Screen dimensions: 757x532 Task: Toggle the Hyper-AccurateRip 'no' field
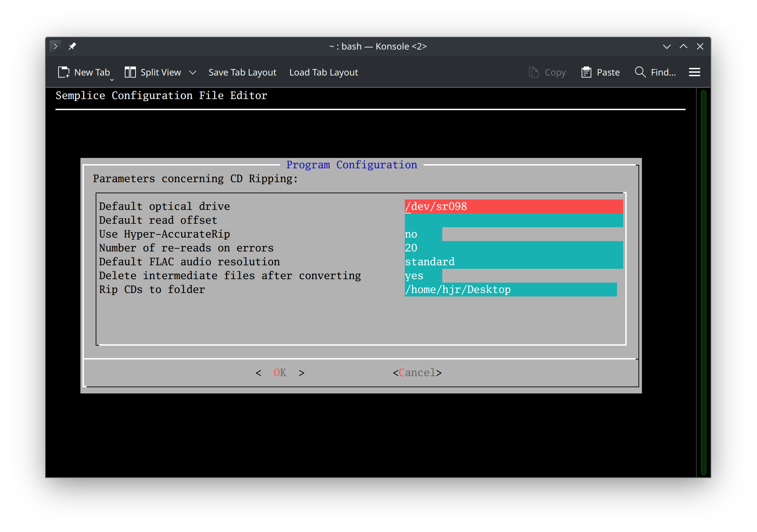423,234
